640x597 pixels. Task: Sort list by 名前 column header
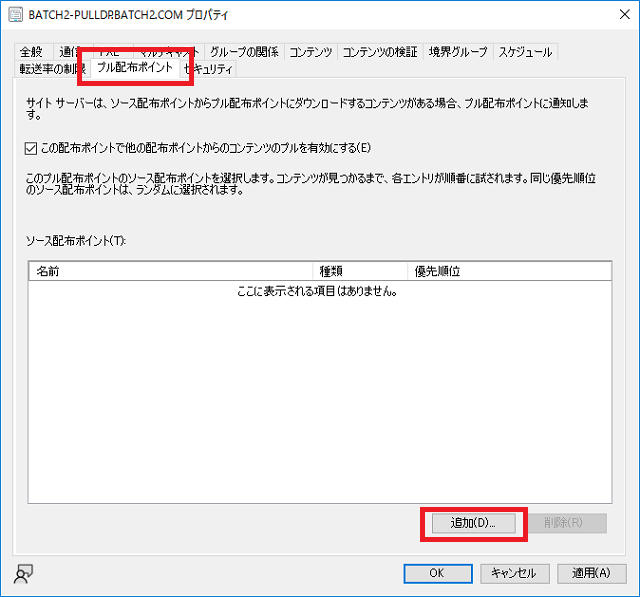click(x=170, y=271)
